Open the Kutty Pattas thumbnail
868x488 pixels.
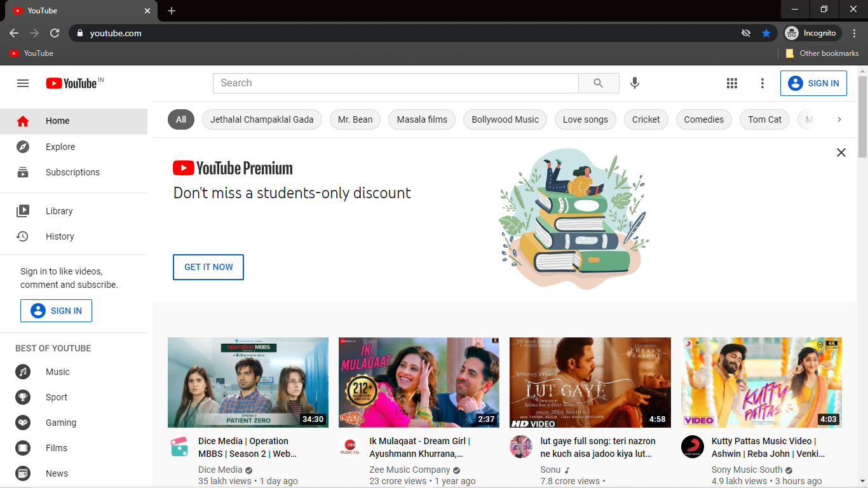(x=761, y=383)
